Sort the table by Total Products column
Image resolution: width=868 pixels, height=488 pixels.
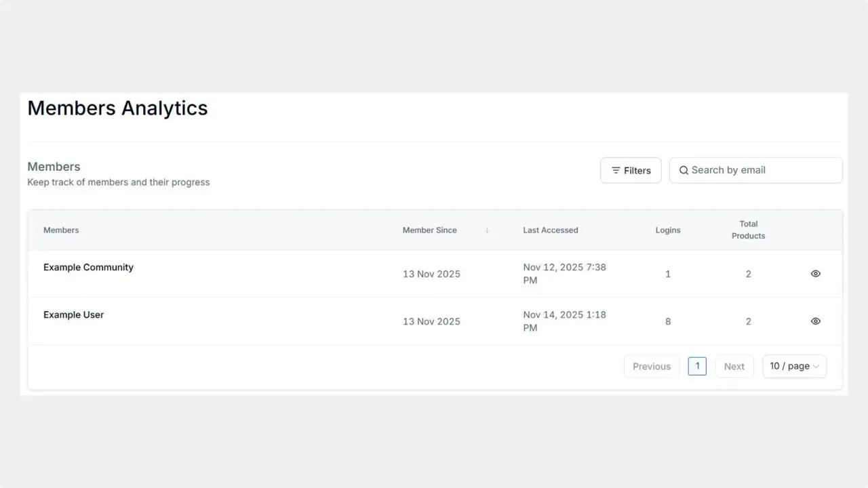pos(748,230)
